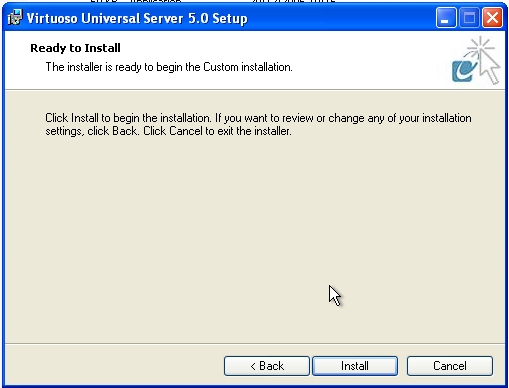Screen dimensions: 509x388
Task: Click the title bar text "Virtuoso Universal Server"
Action: pyautogui.click(x=105, y=18)
